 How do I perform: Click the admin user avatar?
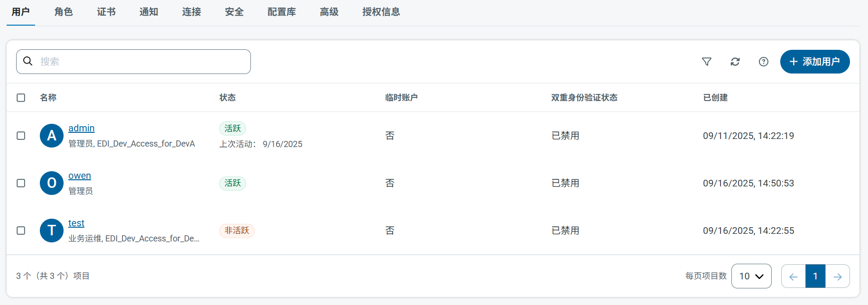52,136
